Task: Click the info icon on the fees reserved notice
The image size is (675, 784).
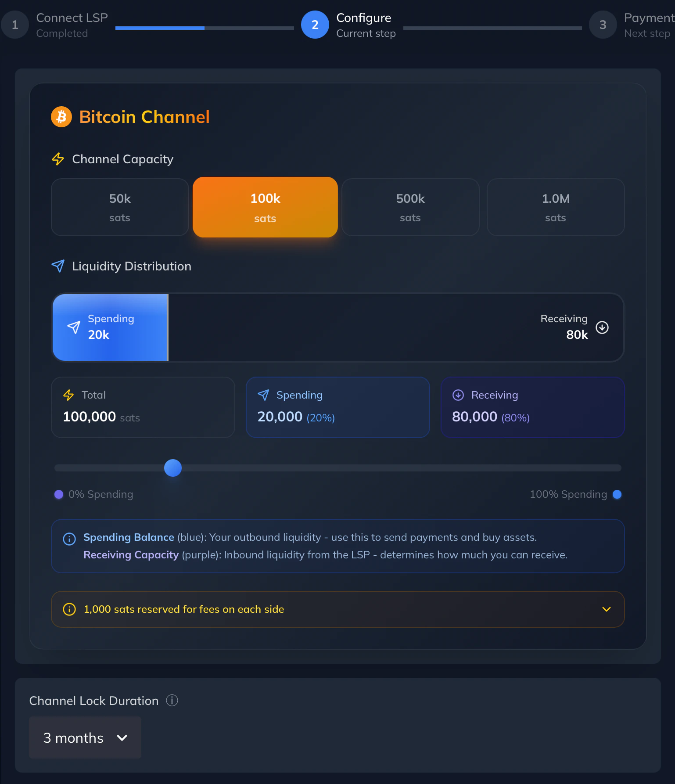Action: (x=69, y=609)
